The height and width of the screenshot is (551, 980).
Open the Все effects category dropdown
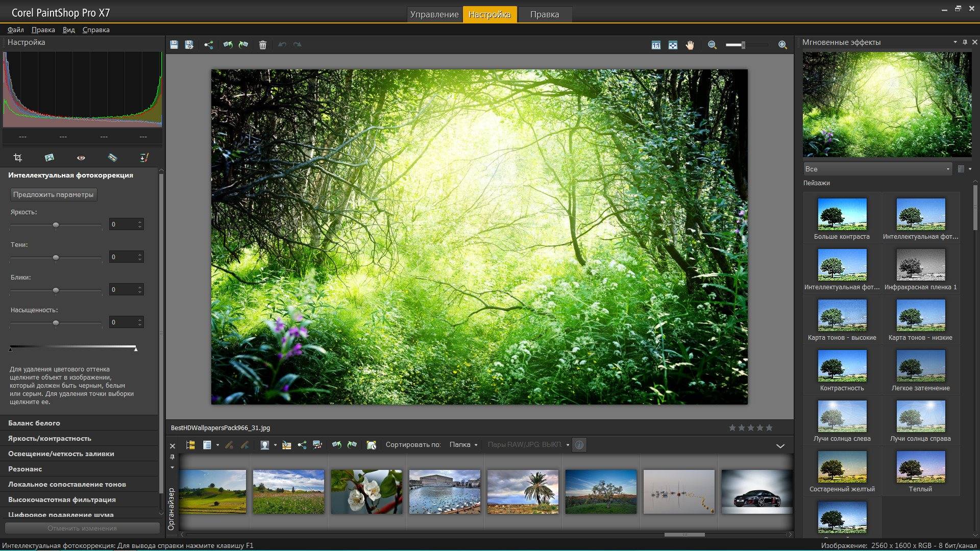pyautogui.click(x=877, y=169)
